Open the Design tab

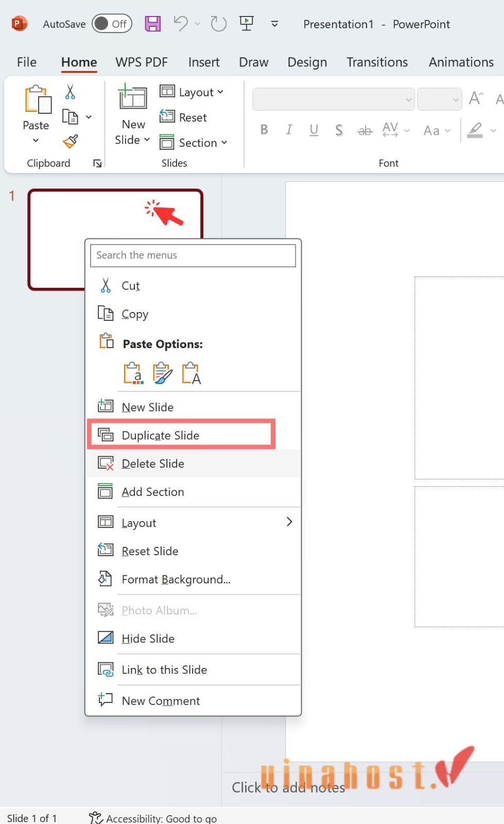tap(307, 62)
